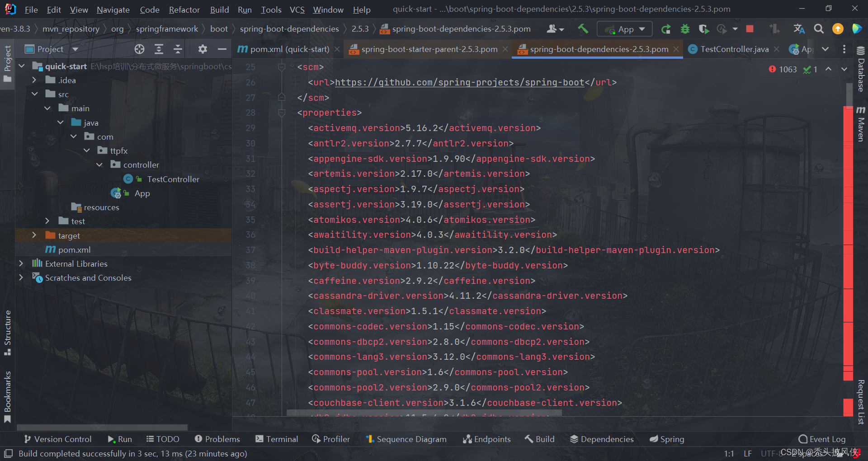Open the Structure tool window

coord(7,333)
